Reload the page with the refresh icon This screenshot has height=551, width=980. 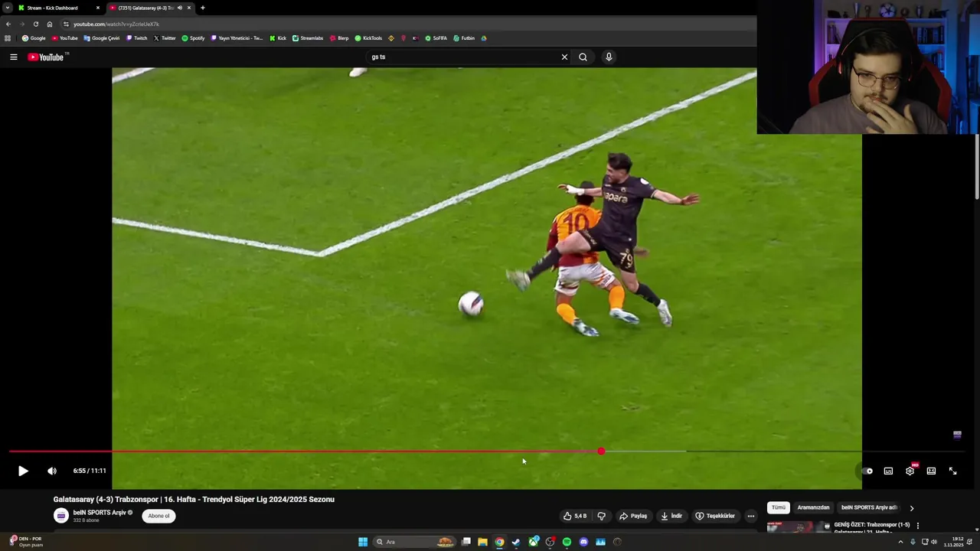pyautogui.click(x=35, y=24)
